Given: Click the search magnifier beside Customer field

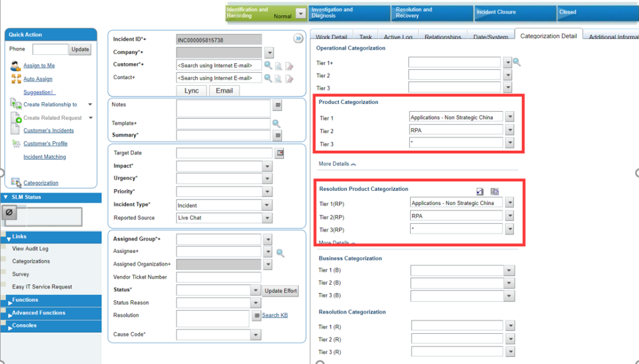Looking at the screenshot, I should 268,65.
